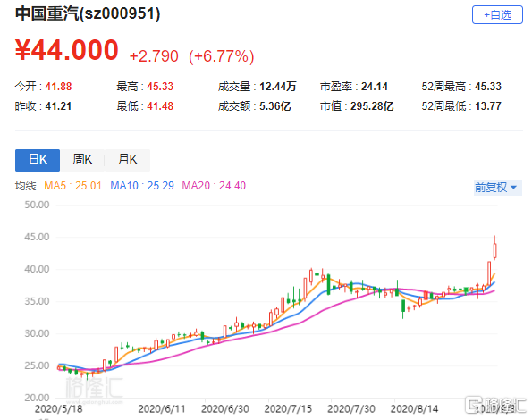
Task: Switch to the 日K daily chart tab
Action: click(38, 160)
